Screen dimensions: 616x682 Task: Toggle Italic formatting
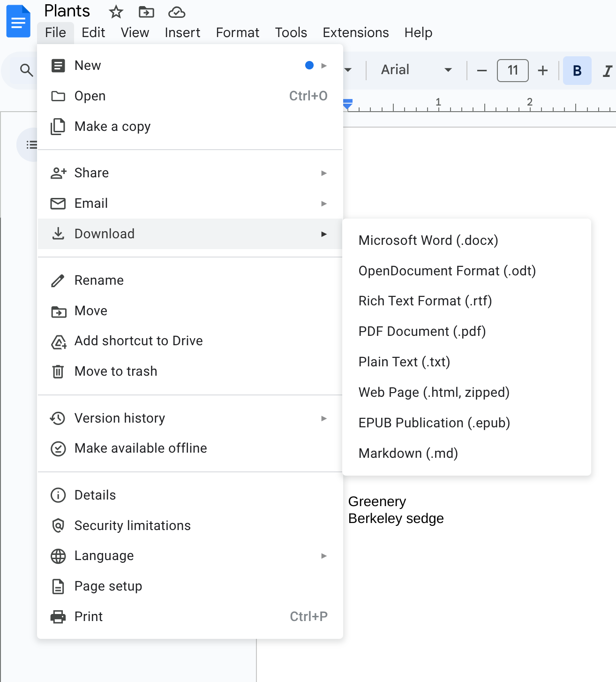(x=607, y=71)
